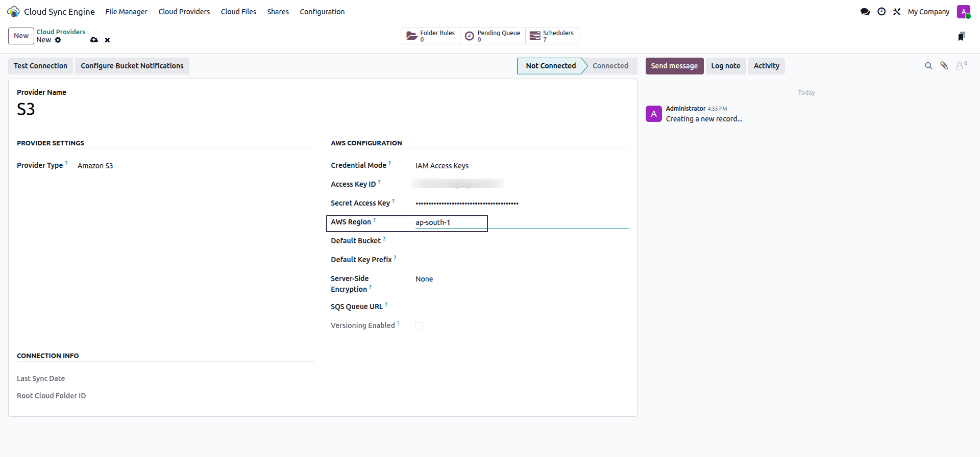Click the Access Key ID field
Image resolution: width=980 pixels, height=457 pixels.
[x=522, y=184]
